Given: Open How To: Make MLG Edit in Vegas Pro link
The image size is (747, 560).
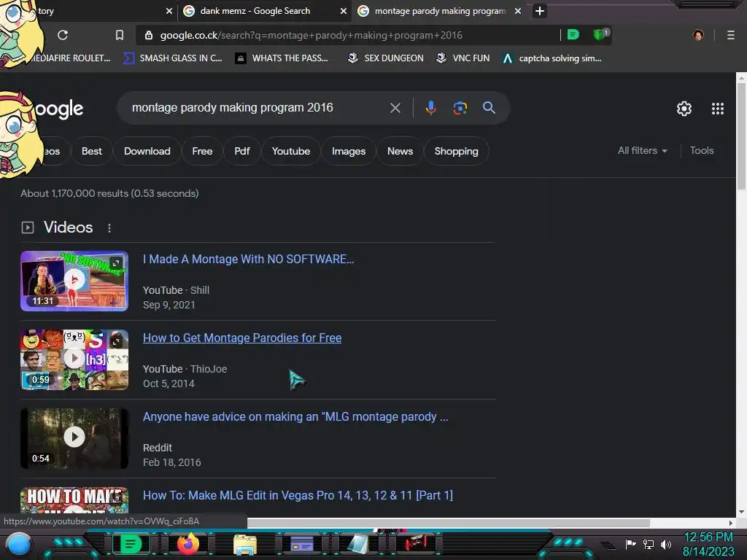Looking at the screenshot, I should [x=298, y=495].
